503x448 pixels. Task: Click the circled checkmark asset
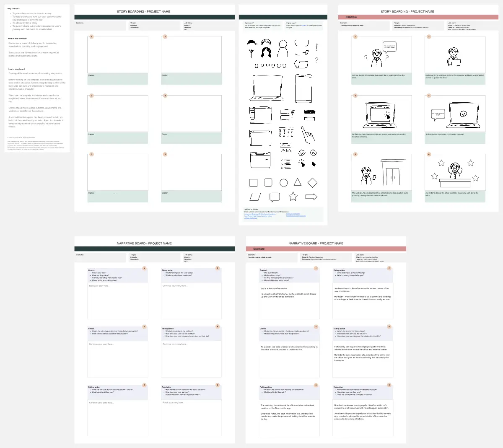[x=302, y=153]
